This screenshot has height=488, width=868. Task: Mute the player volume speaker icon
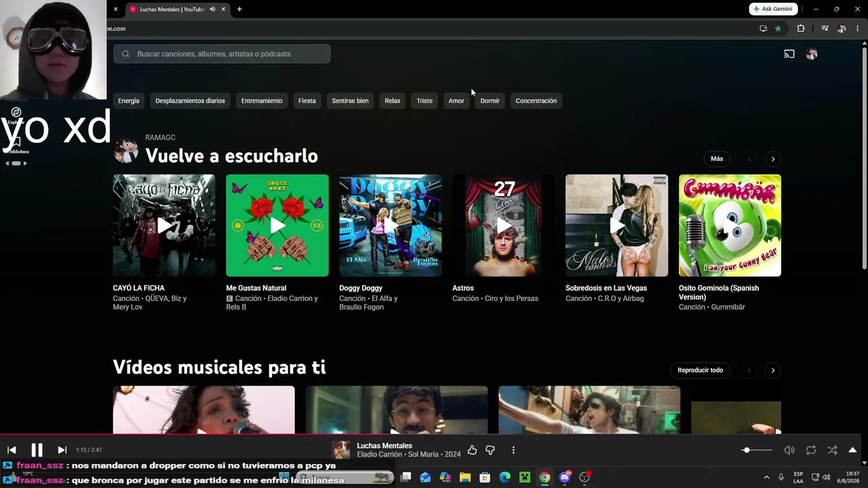pyautogui.click(x=789, y=450)
